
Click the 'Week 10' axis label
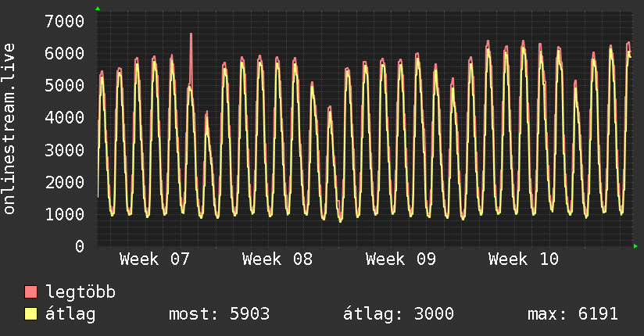[x=524, y=259]
